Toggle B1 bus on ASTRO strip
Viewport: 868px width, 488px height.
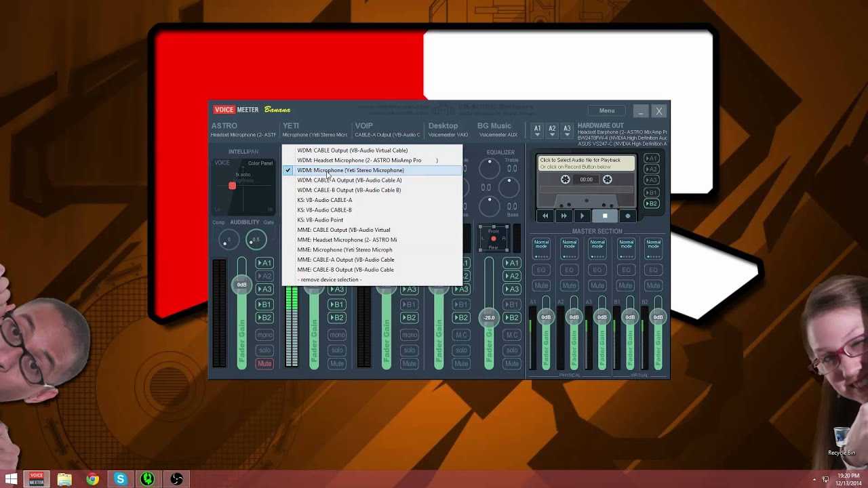coord(264,304)
